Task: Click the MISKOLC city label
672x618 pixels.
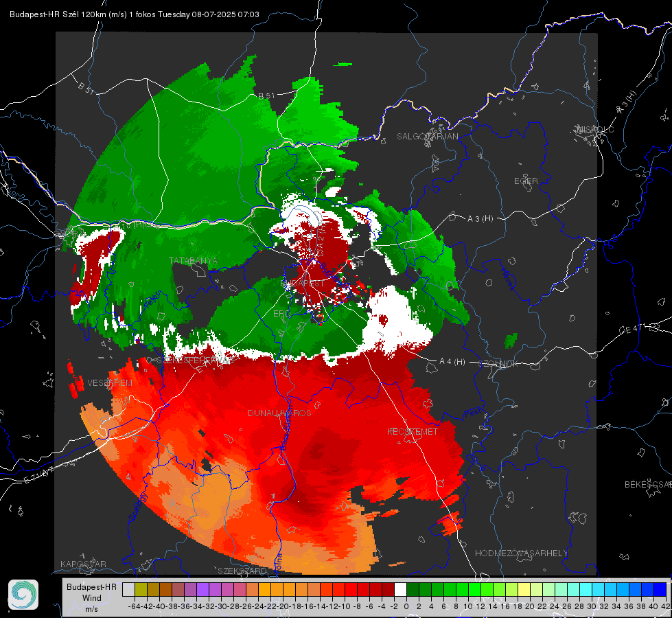Action: 595,129
